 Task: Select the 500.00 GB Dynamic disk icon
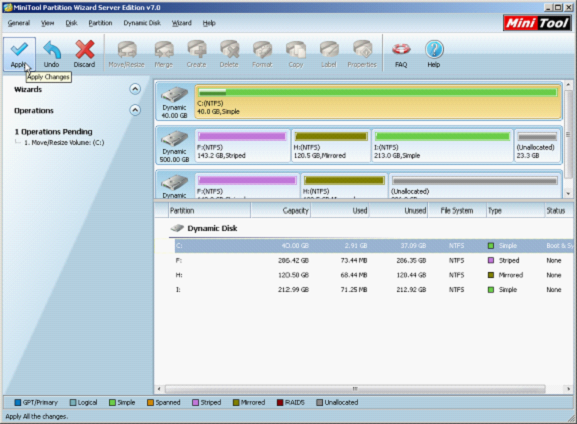174,139
